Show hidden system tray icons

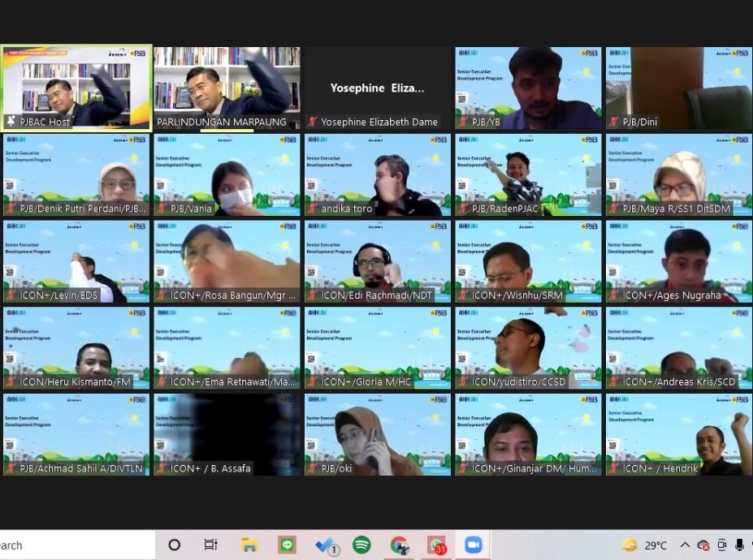tap(685, 545)
